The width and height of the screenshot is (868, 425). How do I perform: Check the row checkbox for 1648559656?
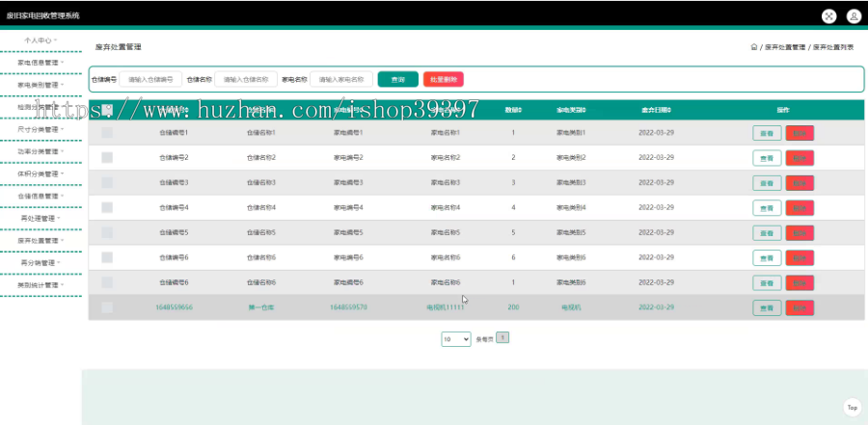point(107,307)
